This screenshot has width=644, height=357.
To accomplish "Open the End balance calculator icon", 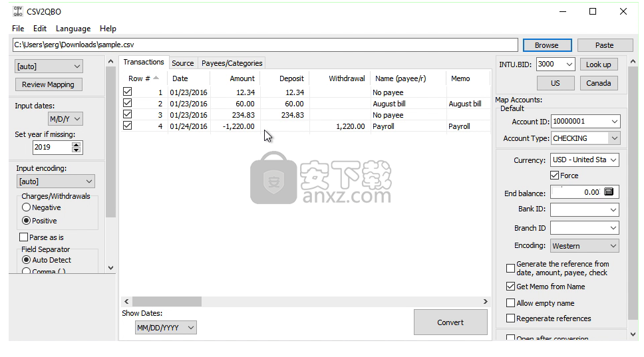I will 609,191.
